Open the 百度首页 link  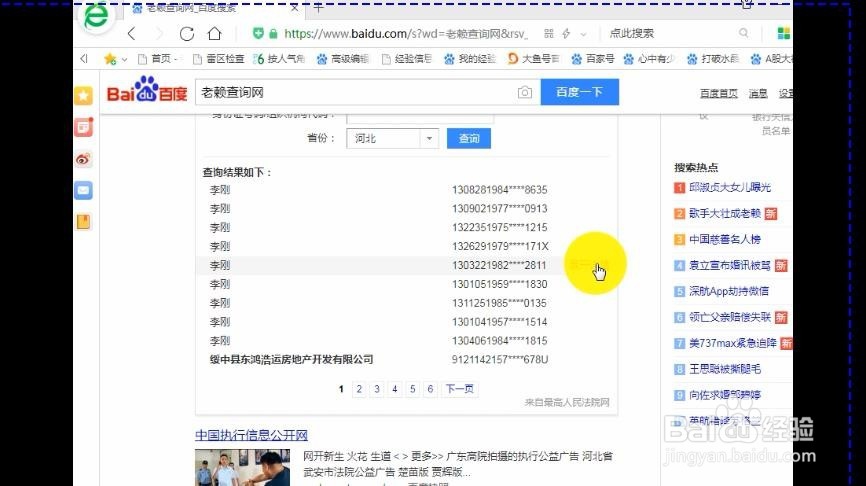(719, 93)
